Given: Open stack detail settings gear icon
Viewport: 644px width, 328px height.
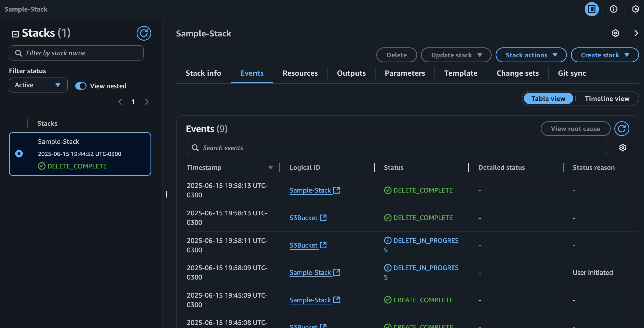Looking at the screenshot, I should (x=615, y=33).
